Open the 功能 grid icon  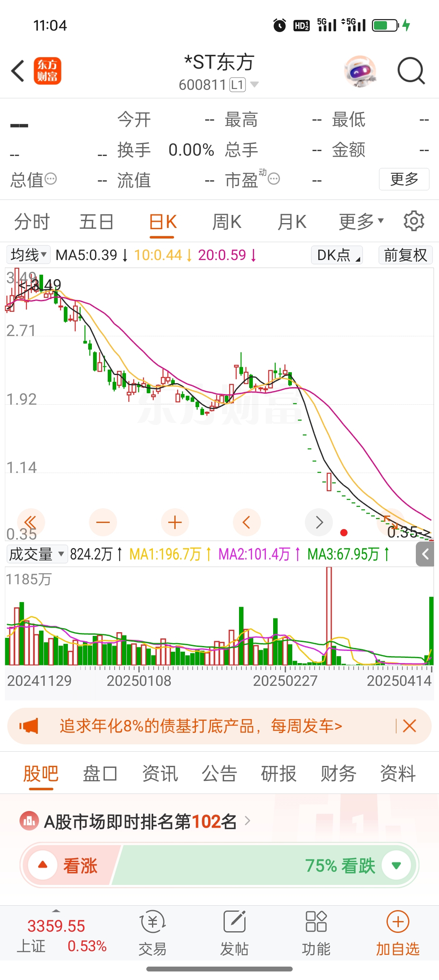click(316, 921)
